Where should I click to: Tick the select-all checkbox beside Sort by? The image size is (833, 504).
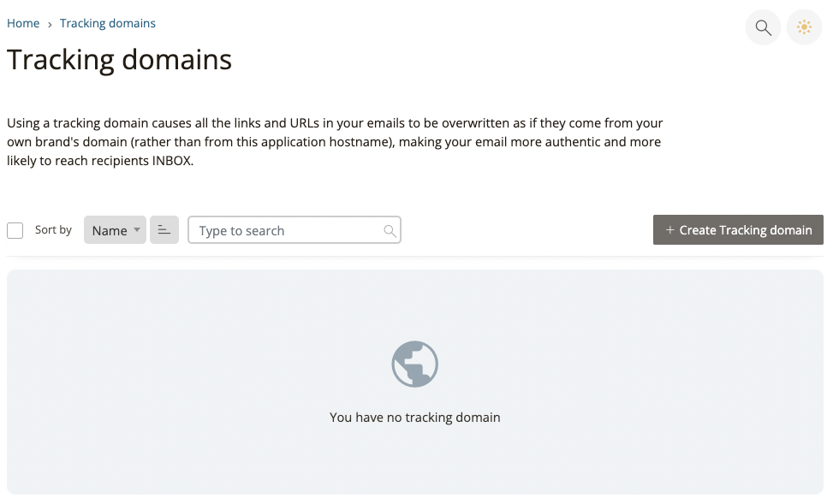pos(15,230)
